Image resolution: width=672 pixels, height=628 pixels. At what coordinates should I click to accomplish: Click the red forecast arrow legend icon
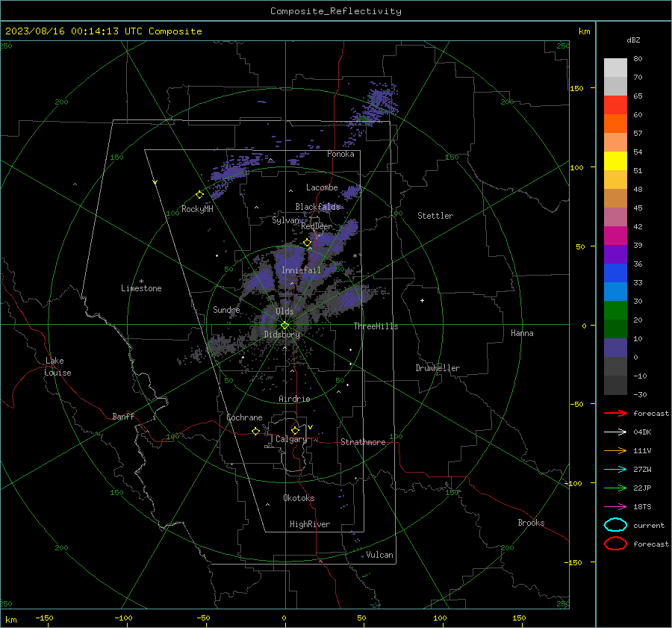[615, 413]
